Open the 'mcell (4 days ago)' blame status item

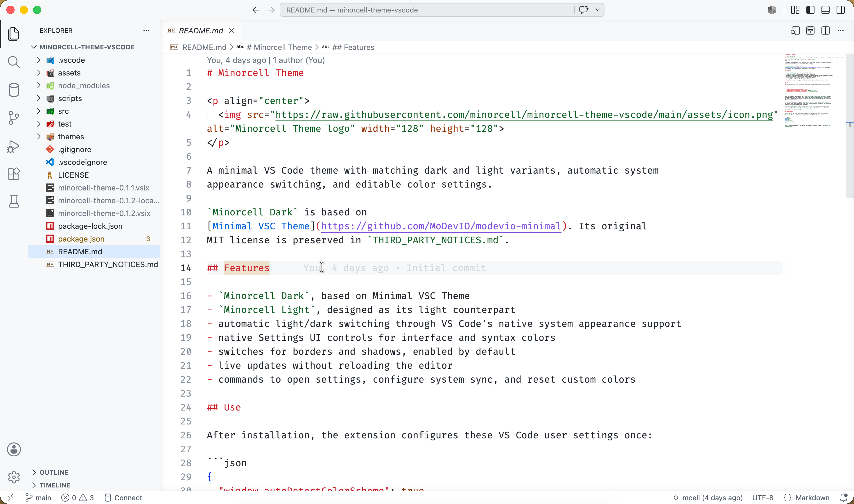coord(708,498)
